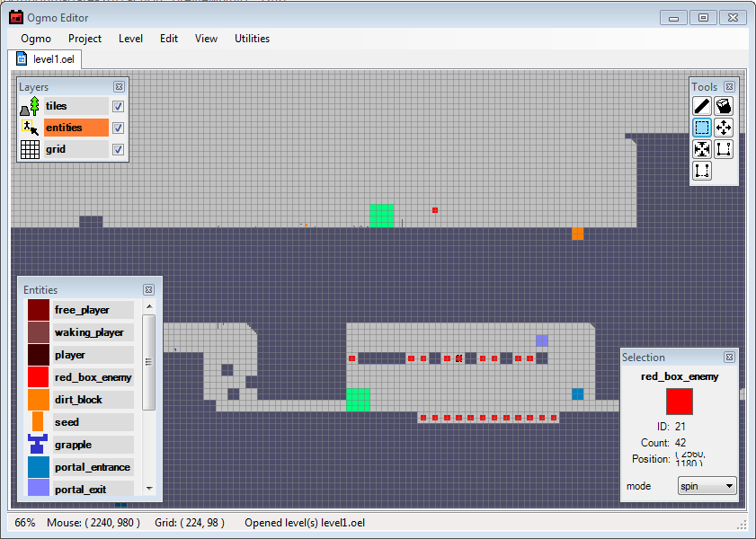Click the Entities list scroll-down arrow

coord(149,489)
